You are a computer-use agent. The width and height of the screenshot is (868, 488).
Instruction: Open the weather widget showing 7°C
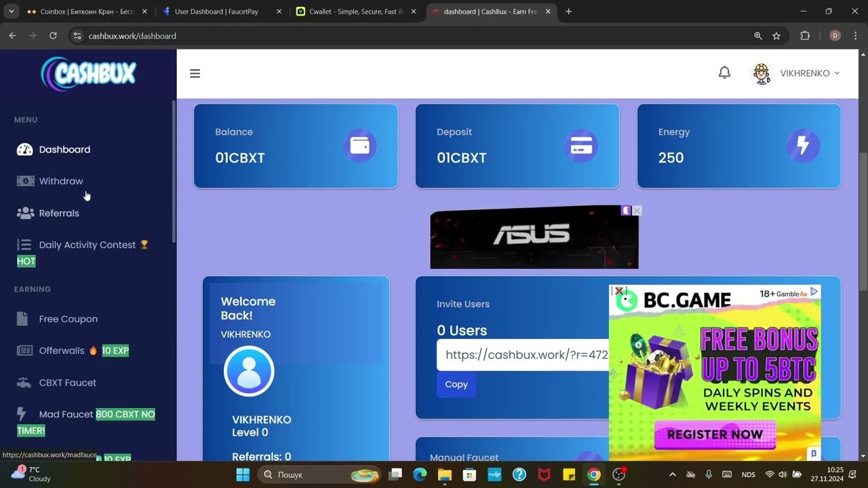pos(33,474)
